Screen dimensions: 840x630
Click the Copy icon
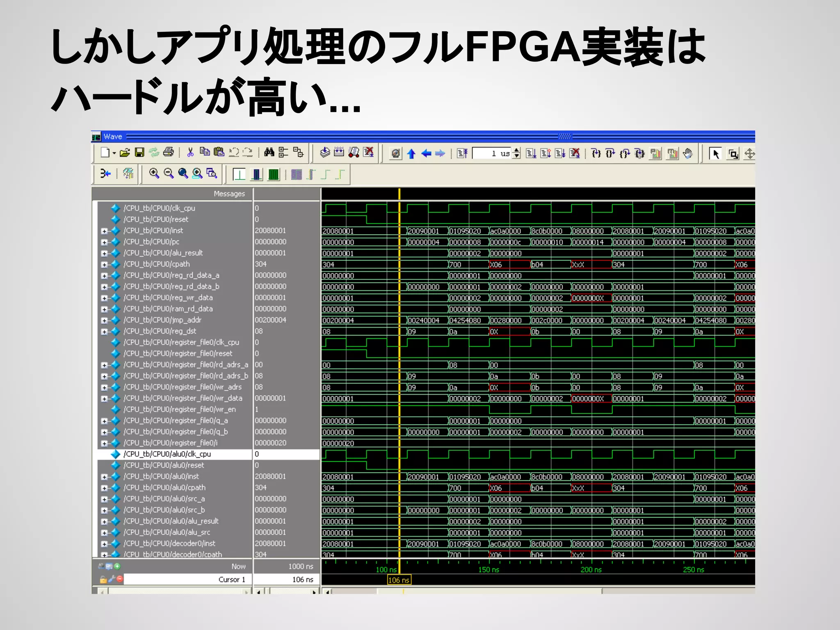point(205,152)
